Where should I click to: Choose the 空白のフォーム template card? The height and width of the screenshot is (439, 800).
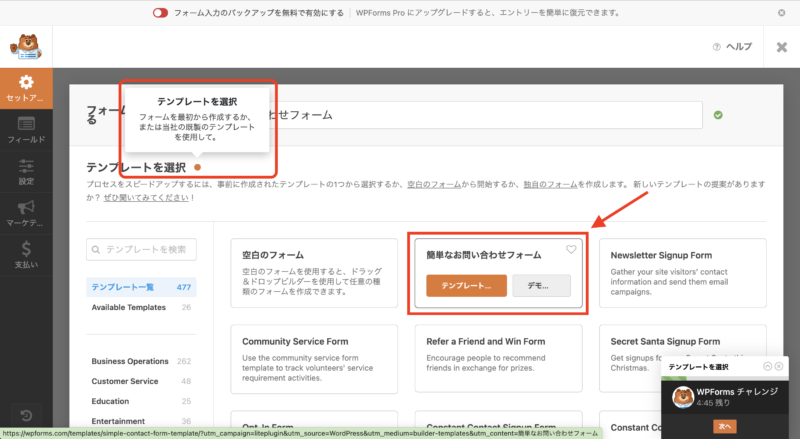[314, 273]
